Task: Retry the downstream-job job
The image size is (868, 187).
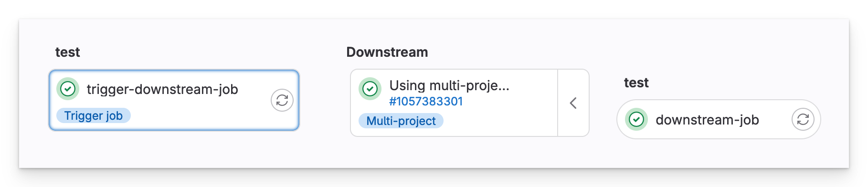Action: click(803, 119)
